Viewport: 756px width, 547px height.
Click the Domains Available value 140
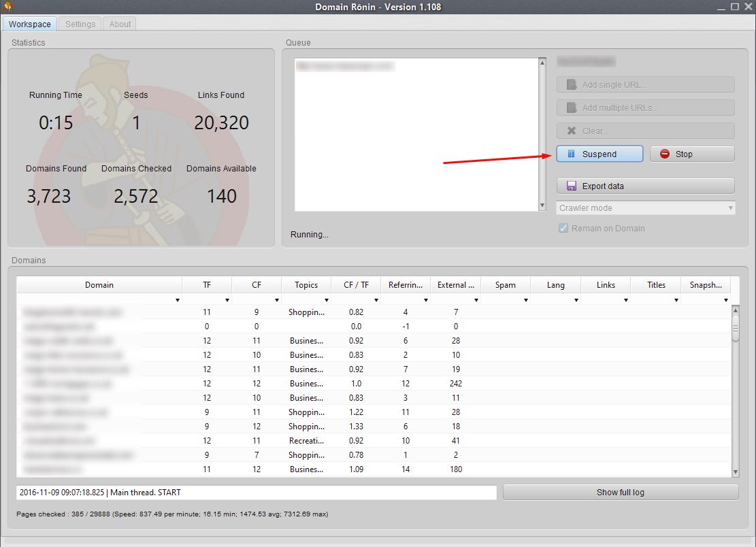(221, 196)
